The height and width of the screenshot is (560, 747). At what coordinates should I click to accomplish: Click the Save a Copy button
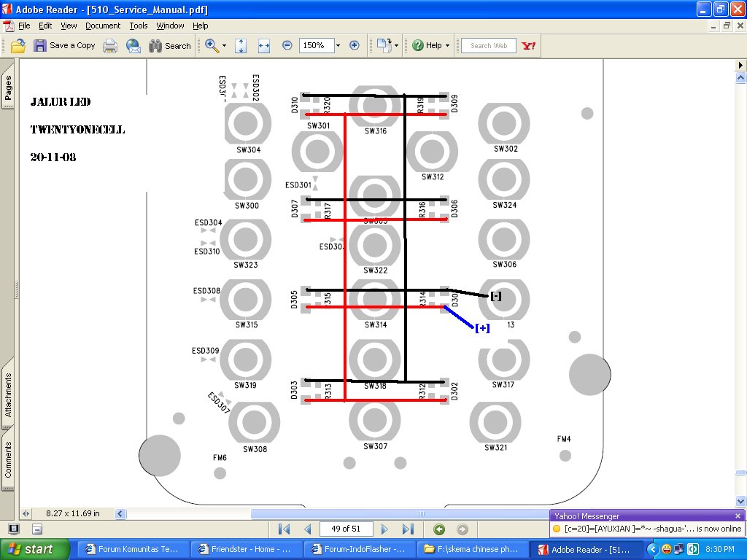pos(64,45)
